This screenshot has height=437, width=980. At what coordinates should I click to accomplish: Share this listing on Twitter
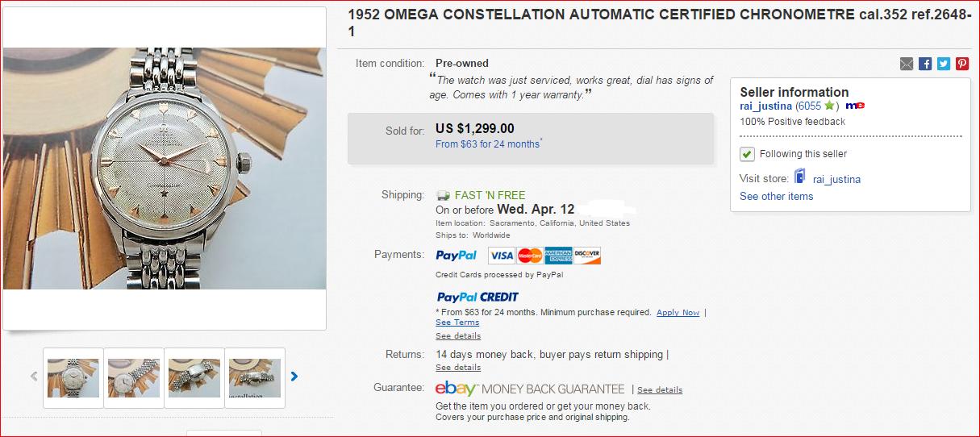click(x=944, y=64)
